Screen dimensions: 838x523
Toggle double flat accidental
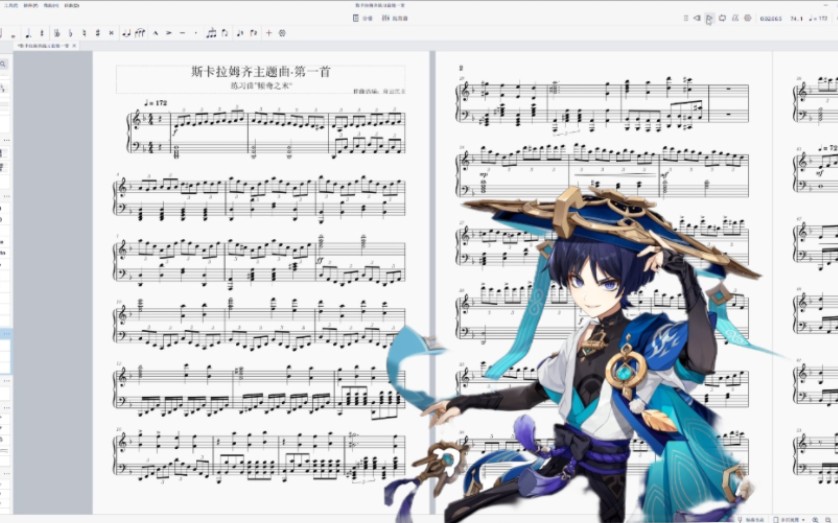pos(56,33)
